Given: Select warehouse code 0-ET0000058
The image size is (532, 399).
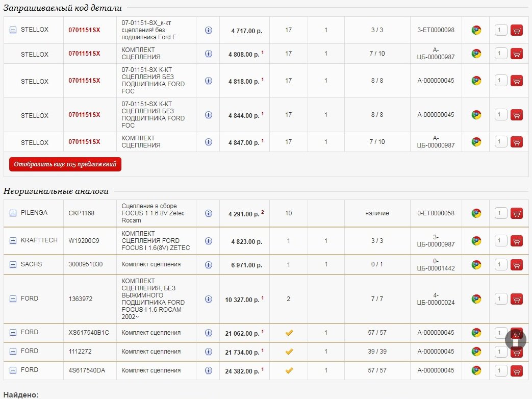Looking at the screenshot, I should [x=436, y=213].
